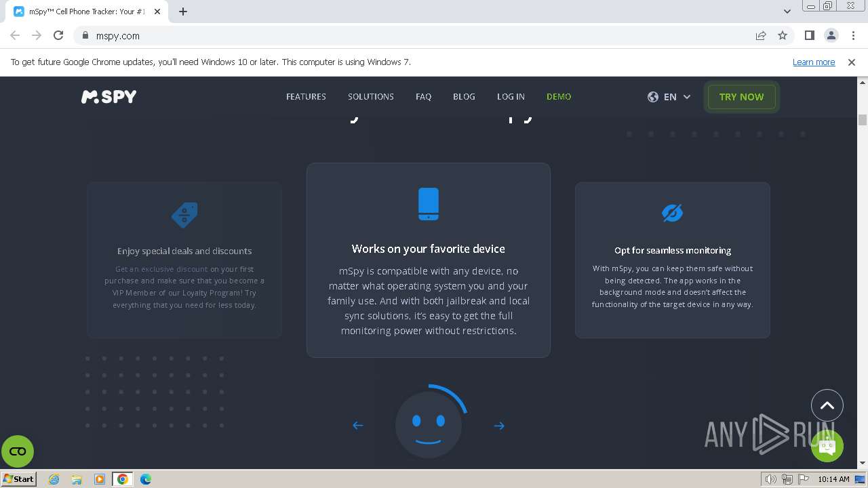The width and height of the screenshot is (868, 488).
Task: Click the discount tag icon
Action: point(184,215)
